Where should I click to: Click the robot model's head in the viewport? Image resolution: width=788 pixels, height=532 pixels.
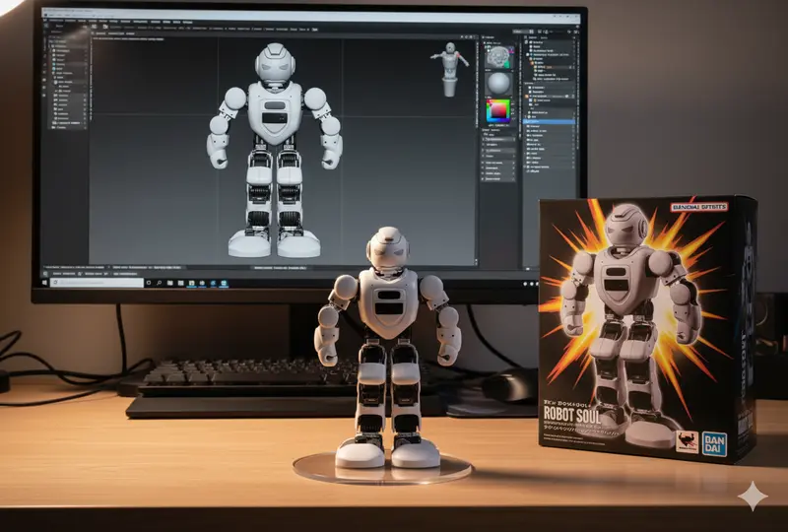(x=274, y=63)
